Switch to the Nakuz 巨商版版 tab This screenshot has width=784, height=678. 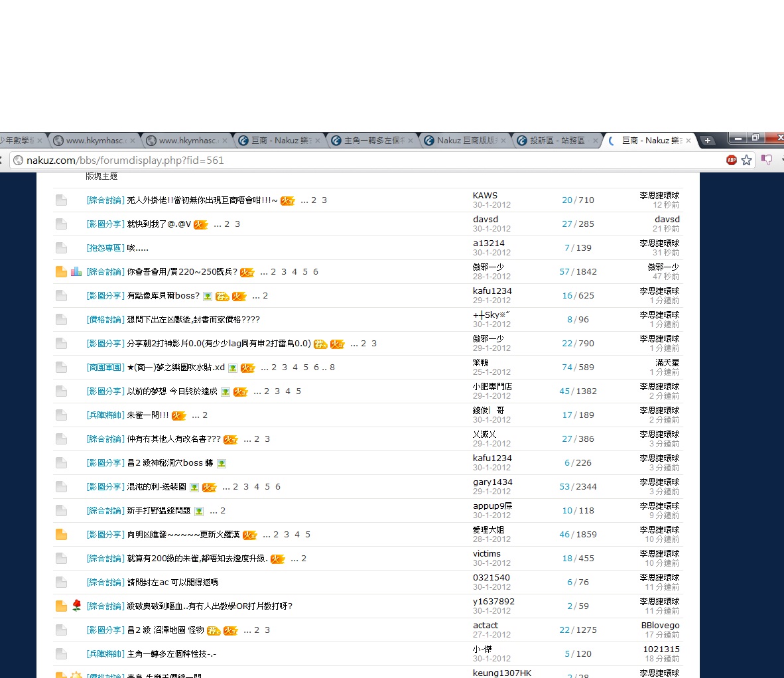465,141
